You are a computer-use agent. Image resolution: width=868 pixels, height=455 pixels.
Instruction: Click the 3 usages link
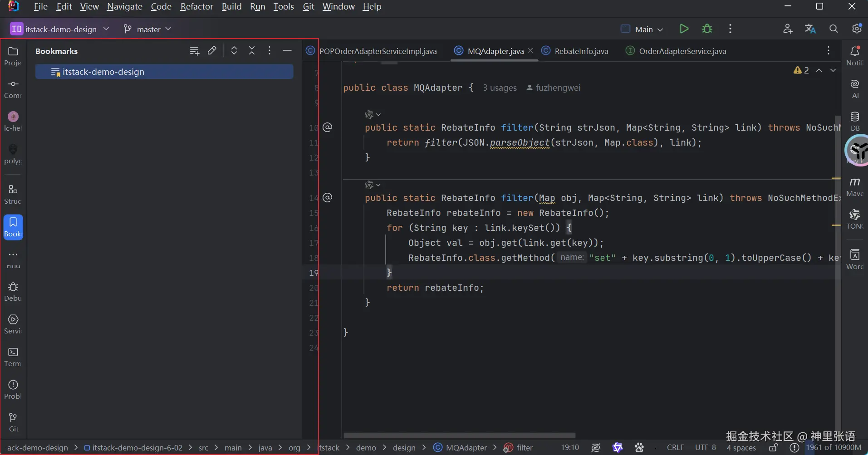pyautogui.click(x=500, y=88)
